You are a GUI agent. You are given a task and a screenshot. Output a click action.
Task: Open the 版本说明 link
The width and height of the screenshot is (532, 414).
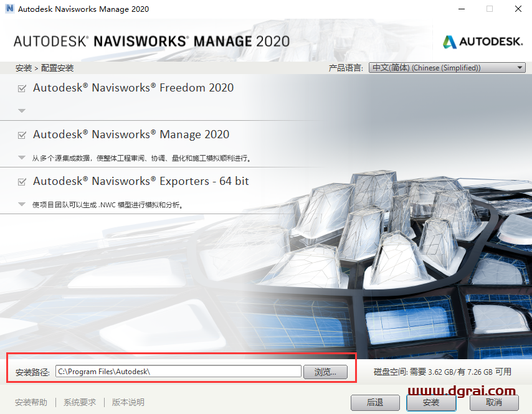pos(128,402)
